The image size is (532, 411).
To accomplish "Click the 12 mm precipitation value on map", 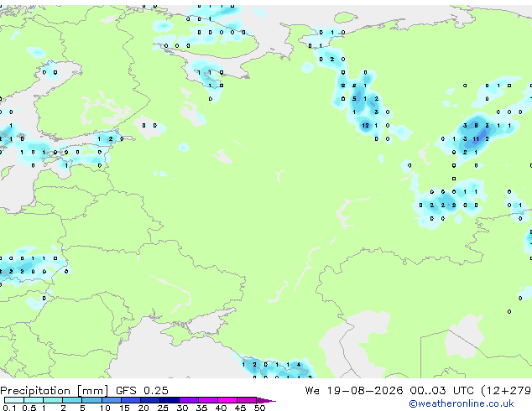I will (x=365, y=126).
